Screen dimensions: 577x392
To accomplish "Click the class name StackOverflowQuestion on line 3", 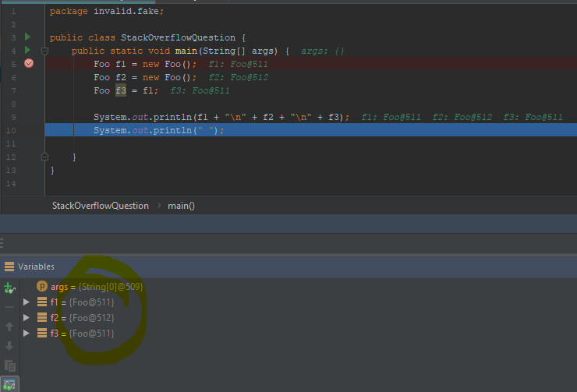I will tap(178, 37).
